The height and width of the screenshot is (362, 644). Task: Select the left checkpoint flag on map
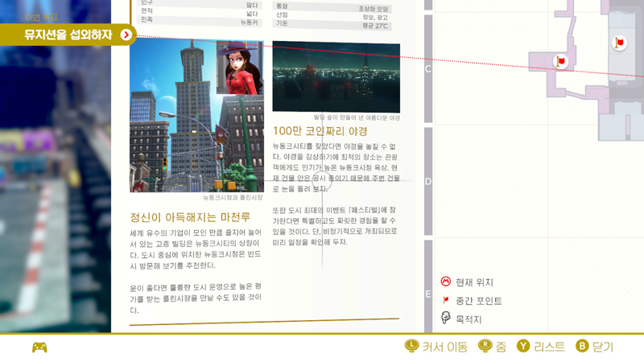coord(560,62)
